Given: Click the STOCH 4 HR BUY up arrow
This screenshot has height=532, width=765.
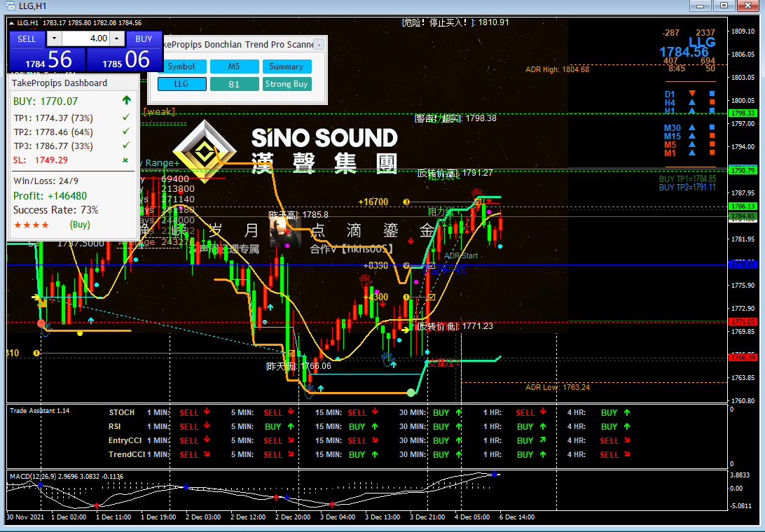Looking at the screenshot, I should coord(627,412).
